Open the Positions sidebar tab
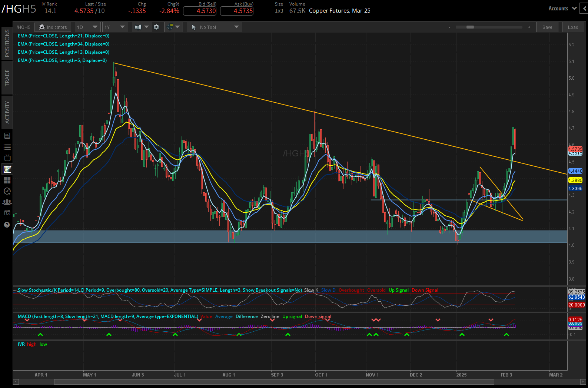The width and height of the screenshot is (588, 388). pyautogui.click(x=7, y=43)
